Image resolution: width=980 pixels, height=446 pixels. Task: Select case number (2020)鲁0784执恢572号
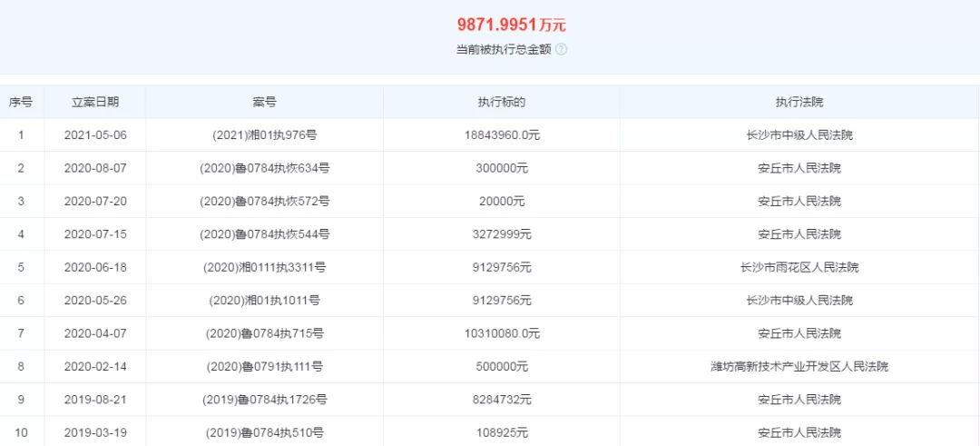click(x=264, y=202)
